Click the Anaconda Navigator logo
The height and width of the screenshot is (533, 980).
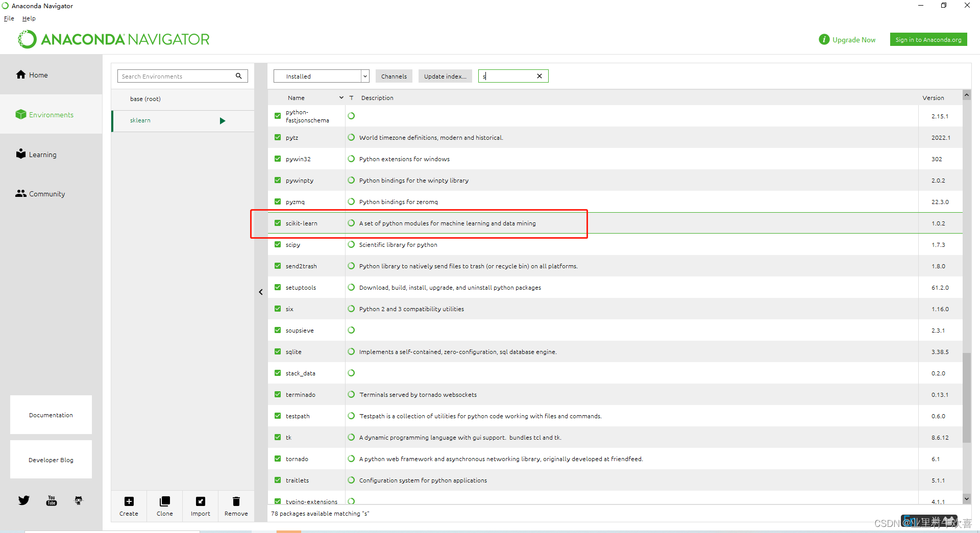(114, 39)
